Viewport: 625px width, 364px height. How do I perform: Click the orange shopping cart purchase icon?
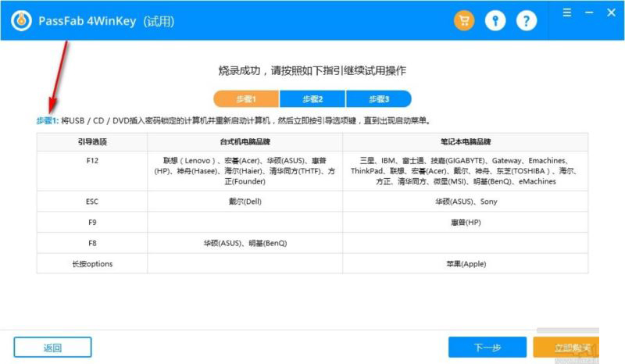[x=464, y=21]
